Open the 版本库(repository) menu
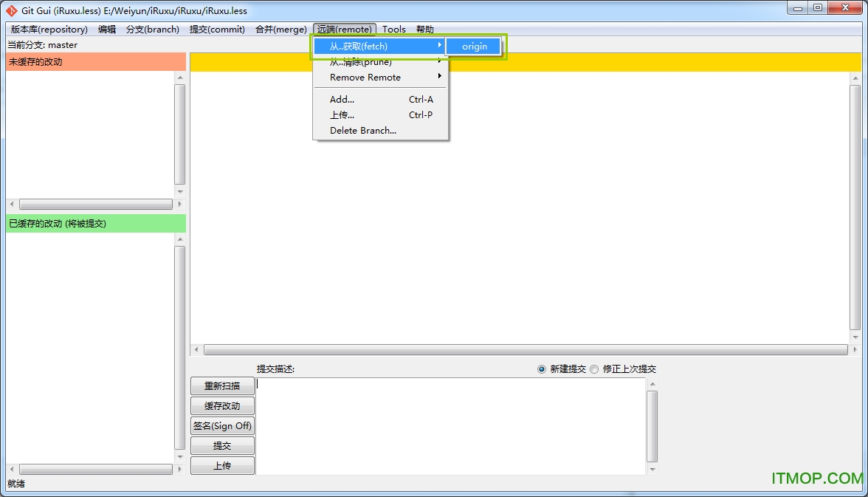This screenshot has height=497, width=868. click(49, 29)
